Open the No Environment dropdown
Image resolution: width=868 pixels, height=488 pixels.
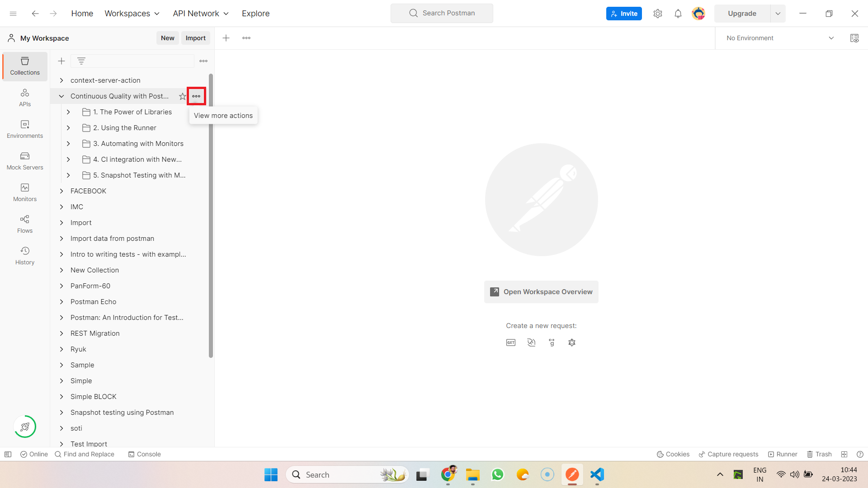pyautogui.click(x=780, y=38)
